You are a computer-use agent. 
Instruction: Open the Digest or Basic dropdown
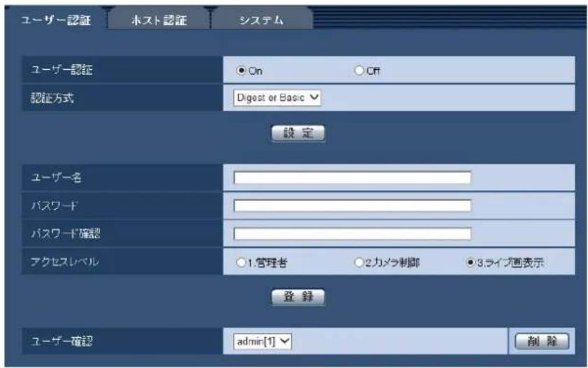point(276,97)
